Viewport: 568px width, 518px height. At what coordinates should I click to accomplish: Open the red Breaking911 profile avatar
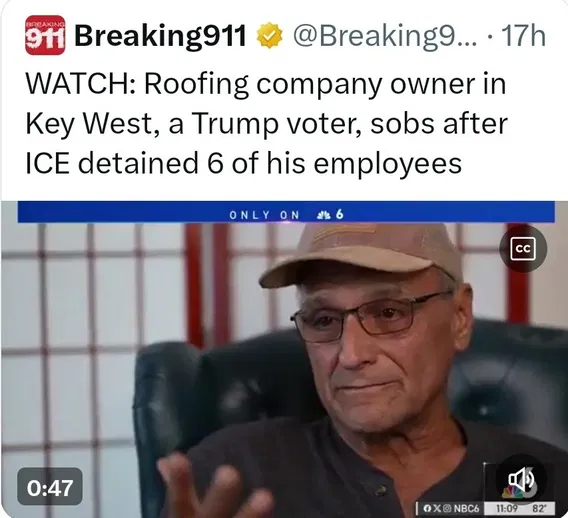45,35
